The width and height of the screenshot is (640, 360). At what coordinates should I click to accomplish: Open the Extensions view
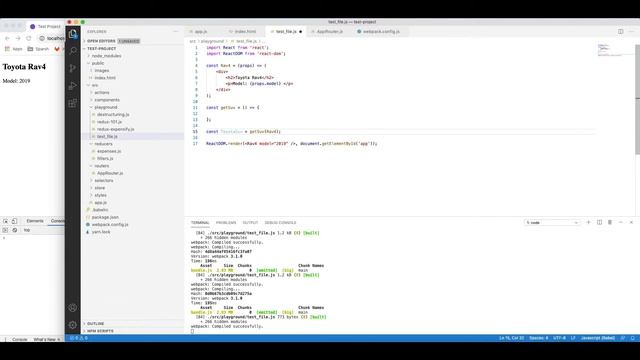point(73,103)
